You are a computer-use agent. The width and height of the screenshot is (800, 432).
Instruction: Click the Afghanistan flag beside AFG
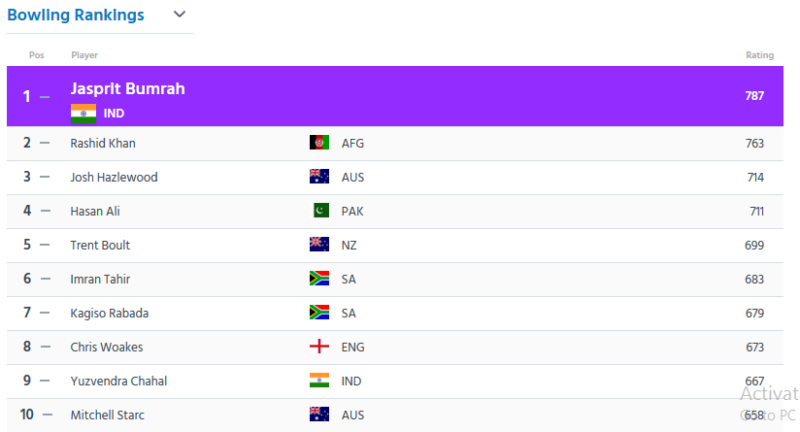319,143
